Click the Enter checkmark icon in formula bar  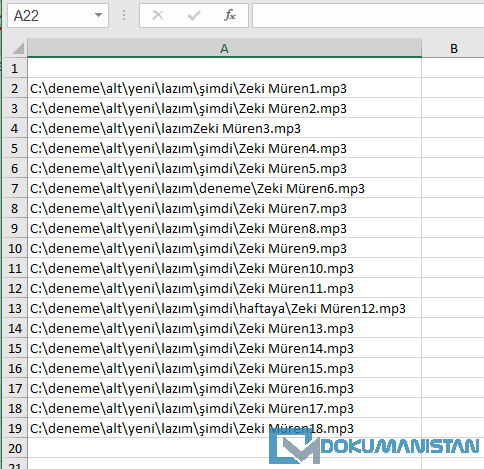[194, 15]
